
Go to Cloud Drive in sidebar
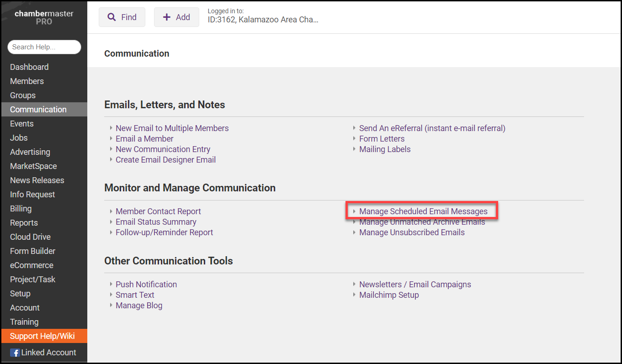[x=30, y=237]
